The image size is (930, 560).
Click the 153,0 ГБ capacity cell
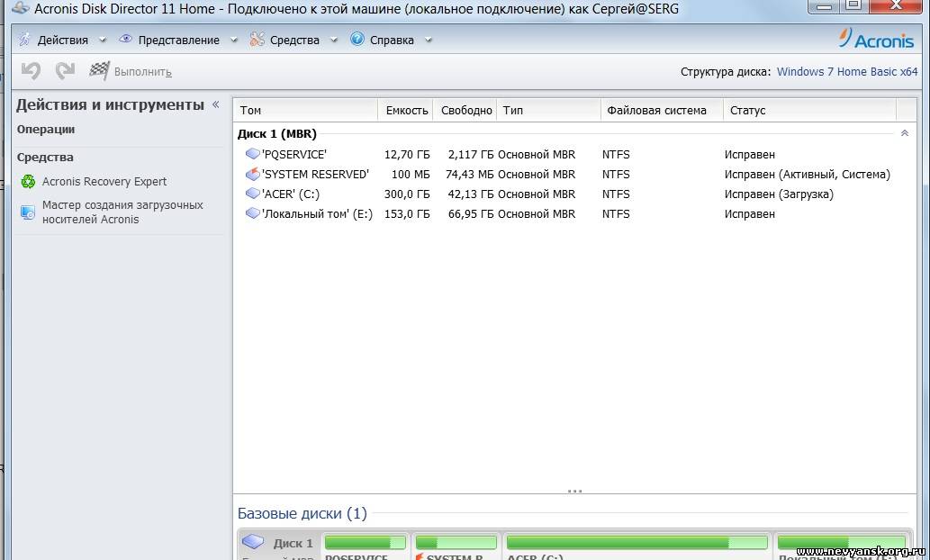(407, 213)
